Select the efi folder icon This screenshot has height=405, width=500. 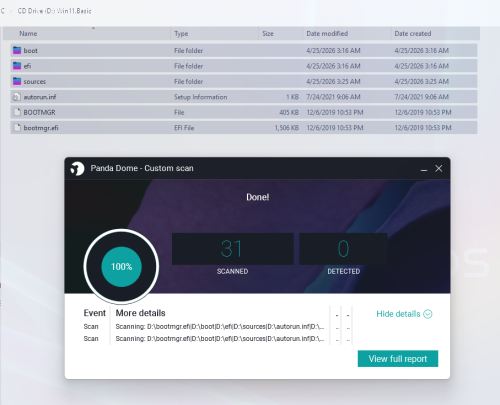17,66
